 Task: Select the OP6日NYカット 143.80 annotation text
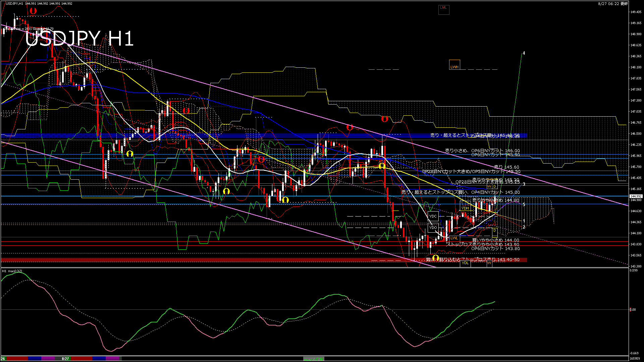(x=495, y=249)
